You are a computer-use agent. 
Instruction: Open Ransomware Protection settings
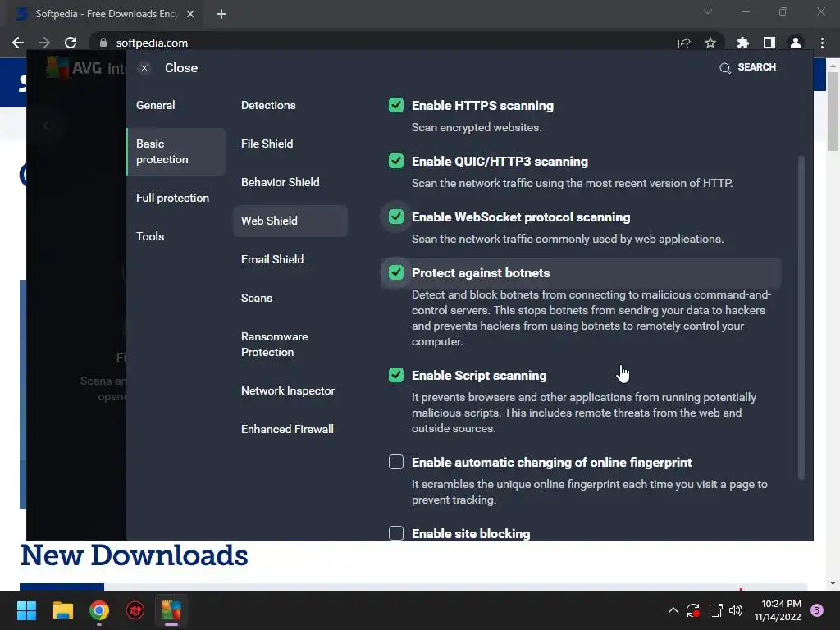[274, 345]
